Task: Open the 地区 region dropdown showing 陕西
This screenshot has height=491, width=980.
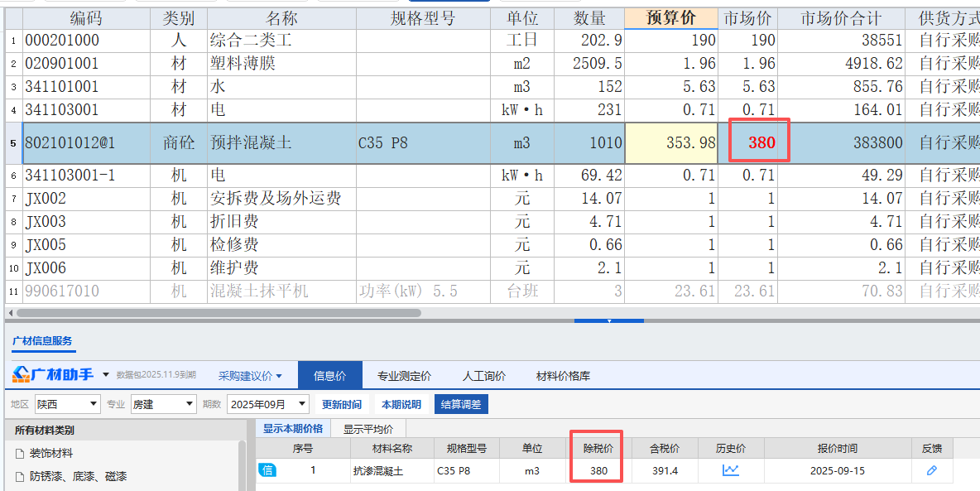Action: (x=94, y=404)
